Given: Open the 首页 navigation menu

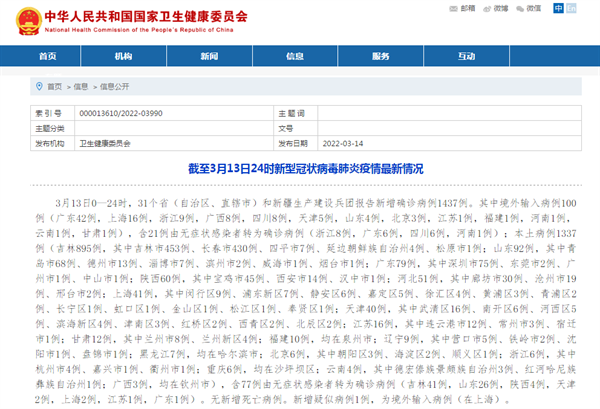Looking at the screenshot, I should coord(47,56).
